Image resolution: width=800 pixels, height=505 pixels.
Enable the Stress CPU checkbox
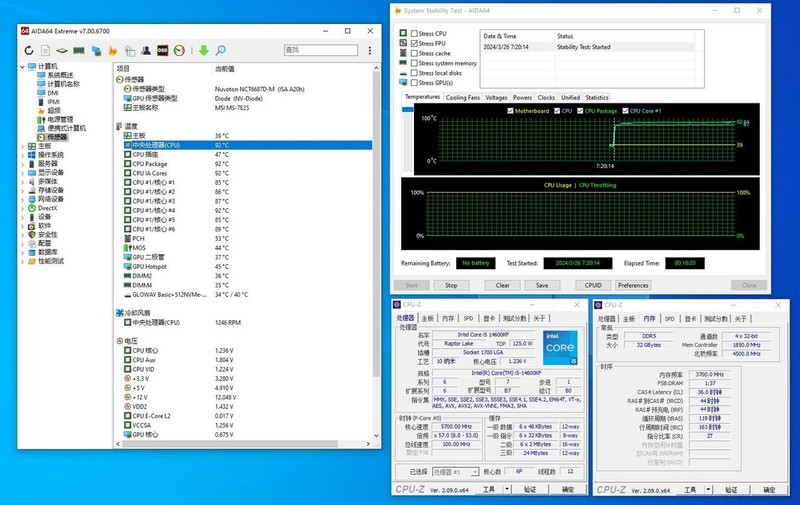[x=415, y=33]
